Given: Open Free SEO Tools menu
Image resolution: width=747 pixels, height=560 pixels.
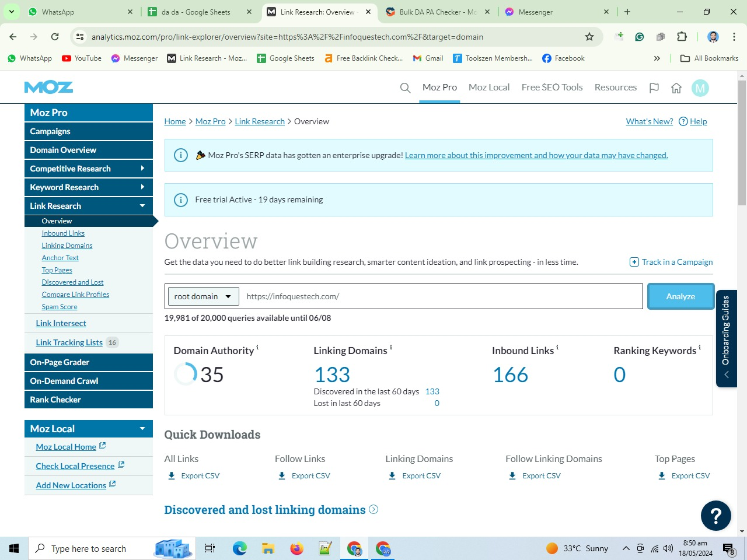Looking at the screenshot, I should 552,87.
